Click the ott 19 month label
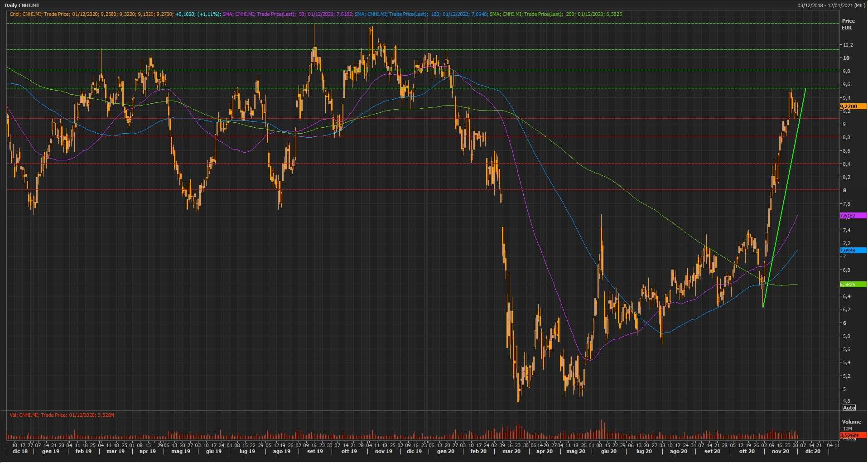This screenshot has height=463, width=868. [349, 452]
